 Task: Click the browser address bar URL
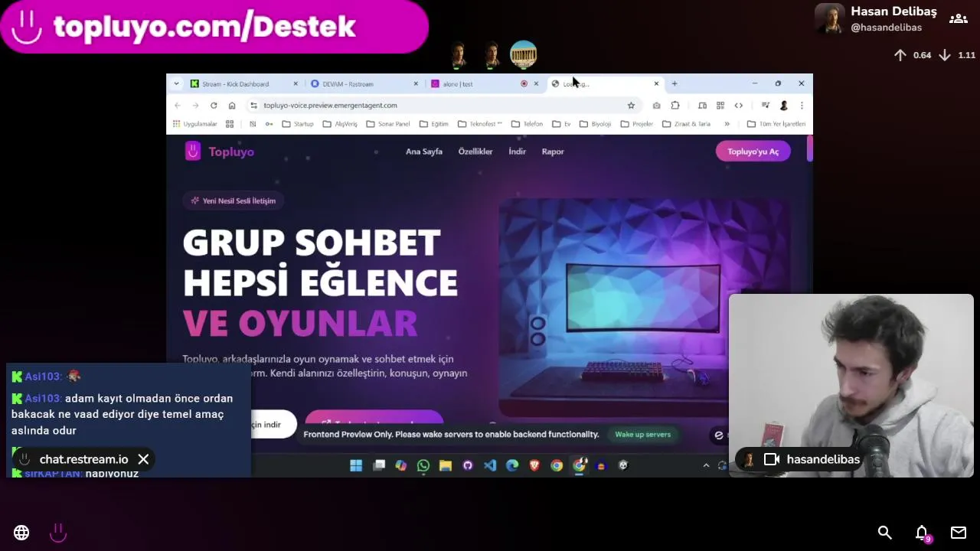[330, 106]
